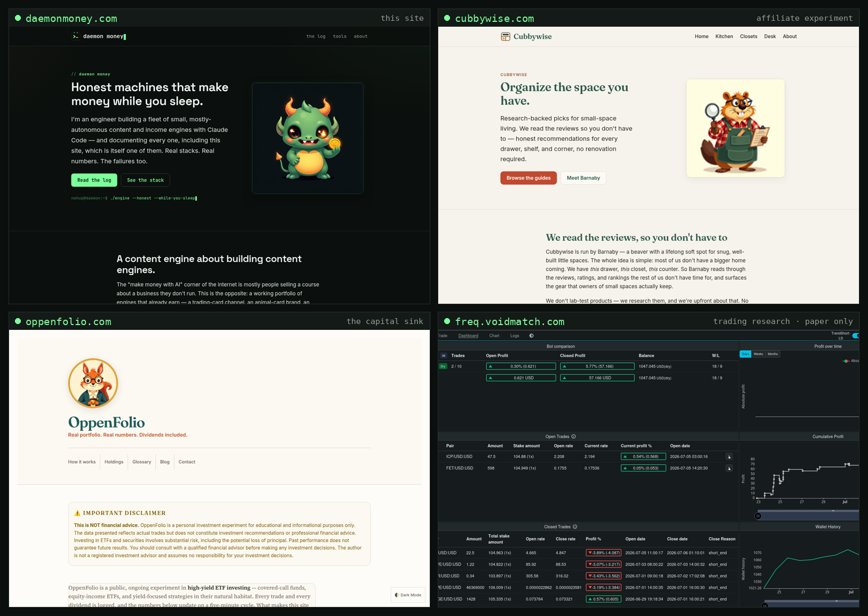The width and height of the screenshot is (868, 616).
Task: Click the 'ICP/USD:USD' pair cell
Action: click(x=459, y=456)
